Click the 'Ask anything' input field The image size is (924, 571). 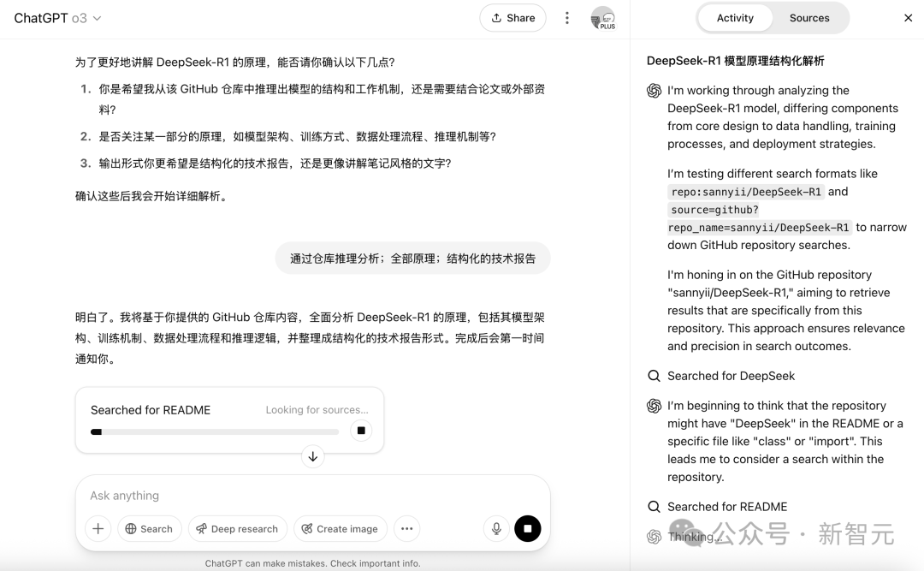tap(257, 496)
